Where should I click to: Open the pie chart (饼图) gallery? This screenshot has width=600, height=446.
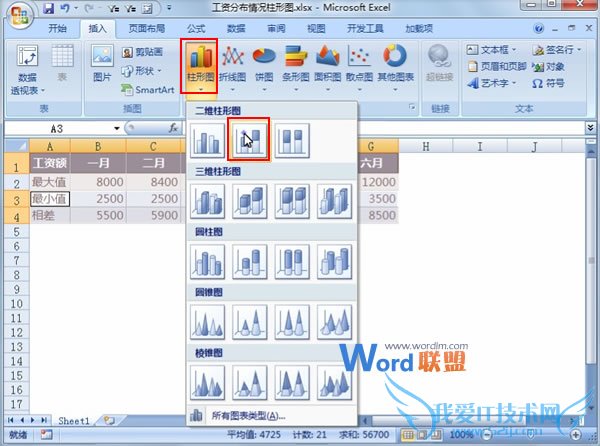[264, 68]
